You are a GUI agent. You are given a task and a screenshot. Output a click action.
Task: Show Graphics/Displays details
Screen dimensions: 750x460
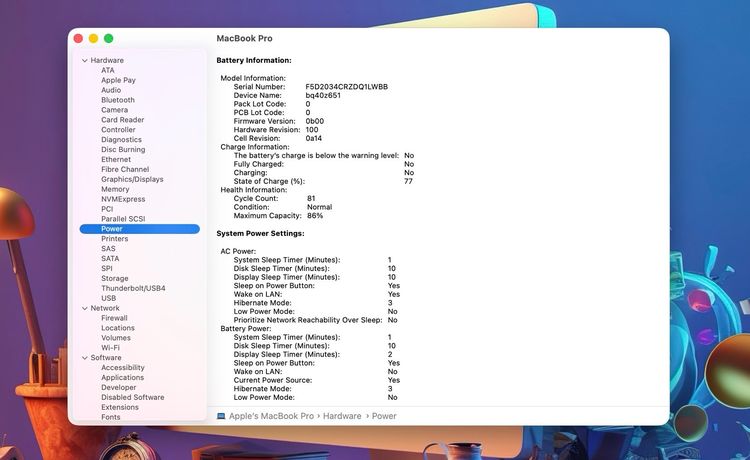click(132, 179)
